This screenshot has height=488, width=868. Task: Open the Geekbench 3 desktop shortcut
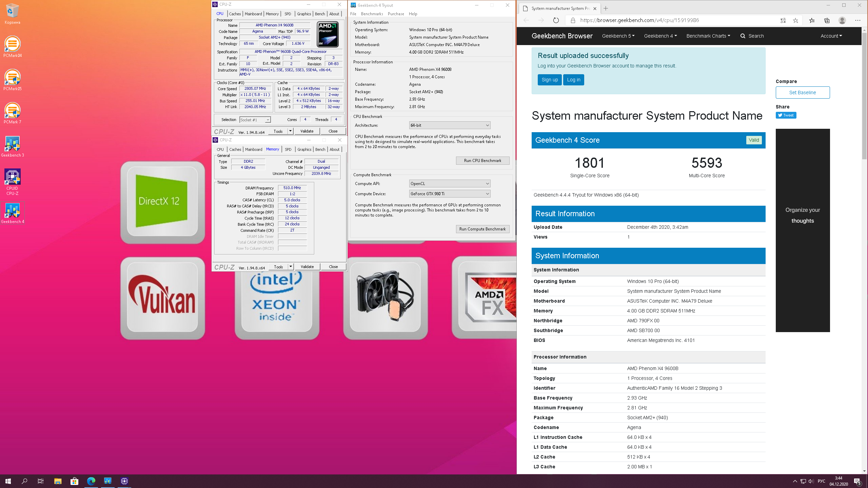(x=12, y=146)
